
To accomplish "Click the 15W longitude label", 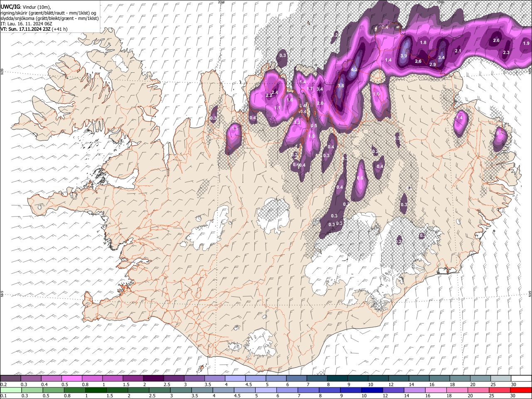I will (x=441, y=2).
